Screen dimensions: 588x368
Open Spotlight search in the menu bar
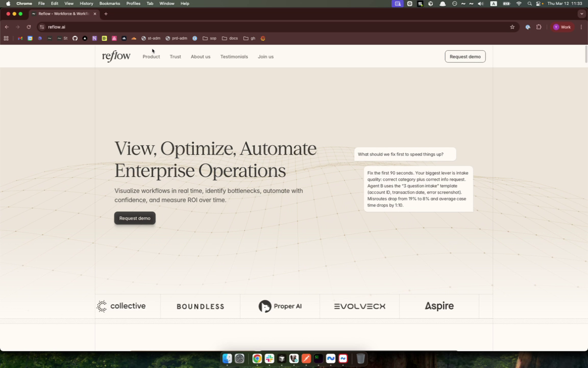click(x=529, y=4)
